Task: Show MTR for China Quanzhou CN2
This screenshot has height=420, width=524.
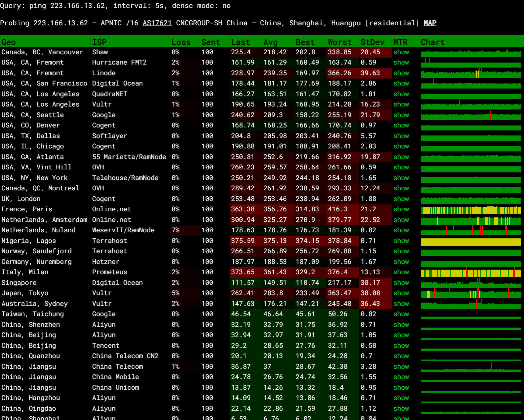Action: (401, 356)
